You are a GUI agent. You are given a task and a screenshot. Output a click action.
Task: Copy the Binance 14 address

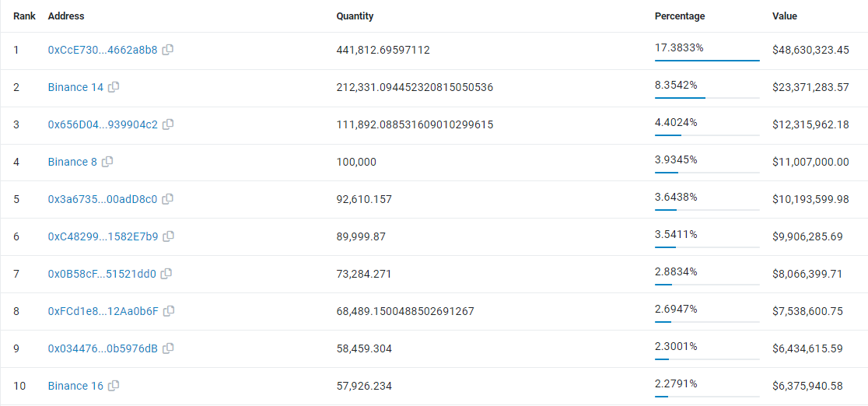click(114, 87)
